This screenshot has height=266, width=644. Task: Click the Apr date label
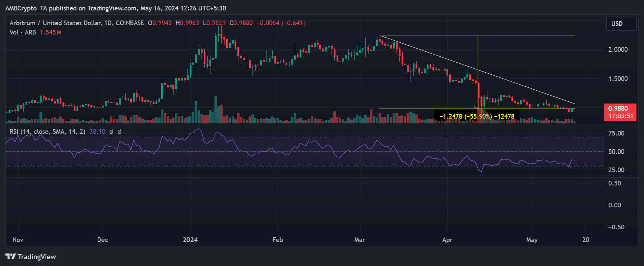coord(447,240)
